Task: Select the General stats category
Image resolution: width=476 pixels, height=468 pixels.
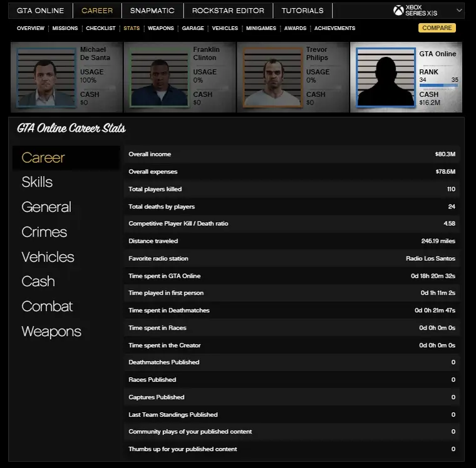Action: 46,207
